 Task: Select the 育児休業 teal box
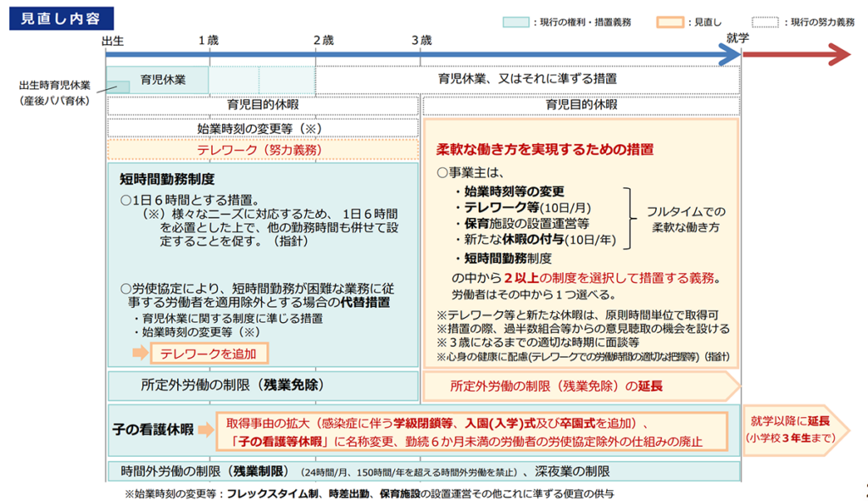pyautogui.click(x=158, y=80)
